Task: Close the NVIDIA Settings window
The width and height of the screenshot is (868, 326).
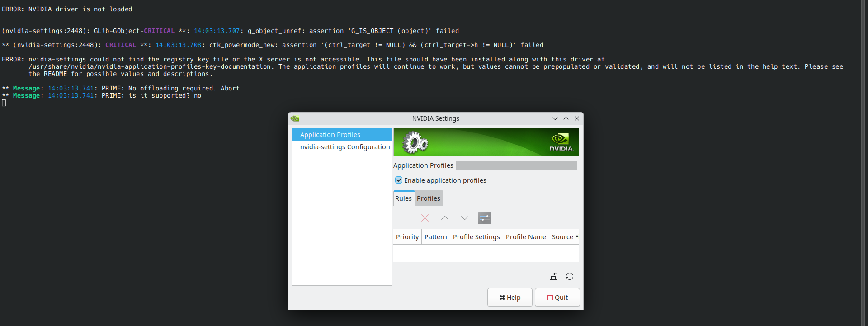Action: tap(577, 118)
